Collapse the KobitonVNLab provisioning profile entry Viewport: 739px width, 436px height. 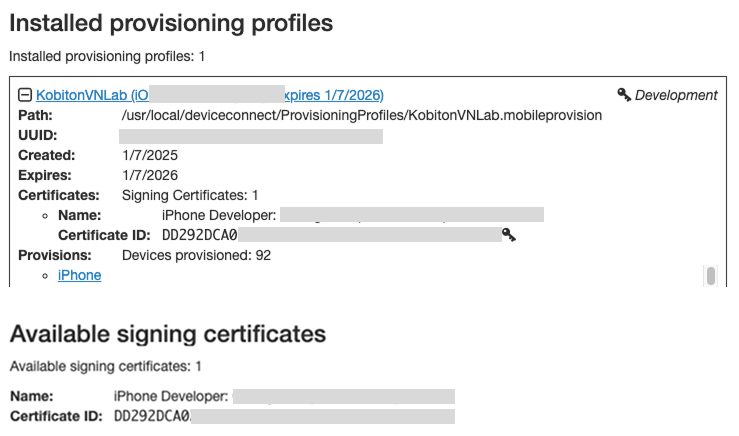(x=25, y=95)
